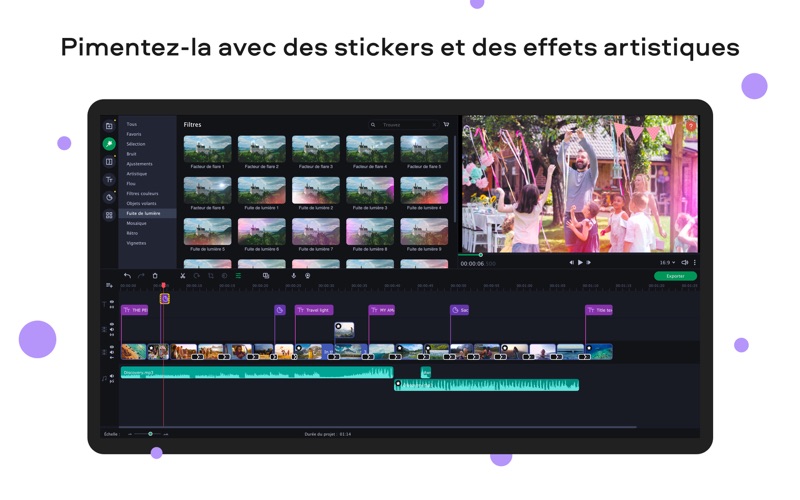Open the shopping cart store icon
The image size is (800, 500).
click(x=446, y=124)
